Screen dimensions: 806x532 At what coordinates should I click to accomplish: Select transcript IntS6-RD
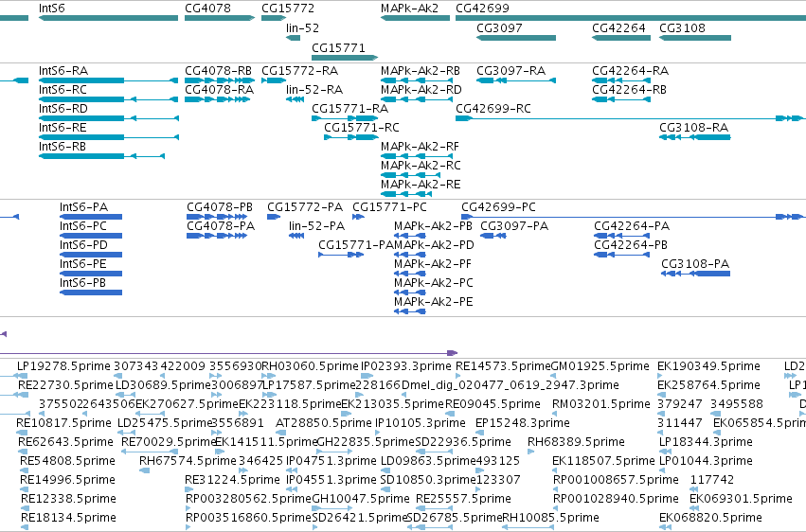pos(109,118)
